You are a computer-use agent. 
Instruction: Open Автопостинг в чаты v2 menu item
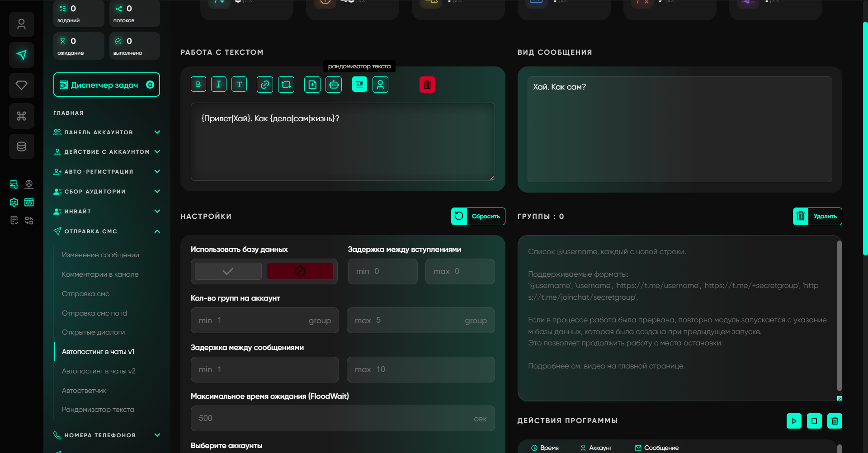(99, 371)
